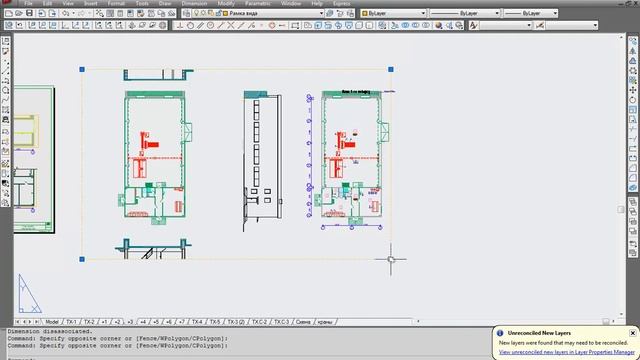This screenshot has width=640, height=360.
Task: Open the Layer Properties Manager icon
Action: [187, 13]
